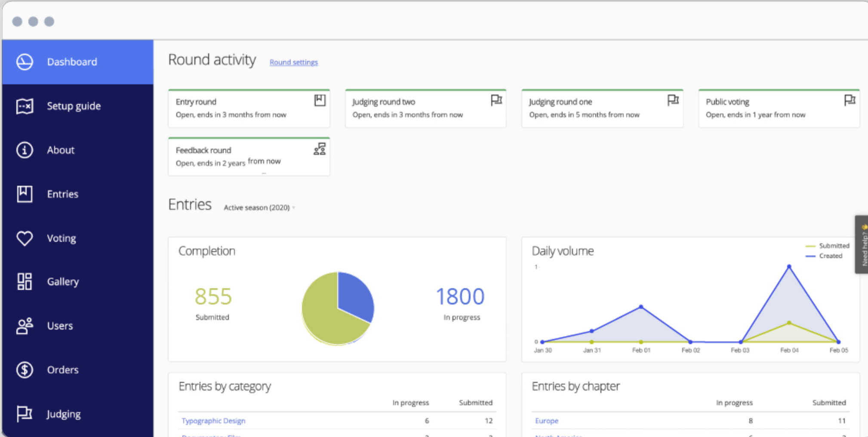Click the bookmark icon on Entry round card

click(320, 100)
